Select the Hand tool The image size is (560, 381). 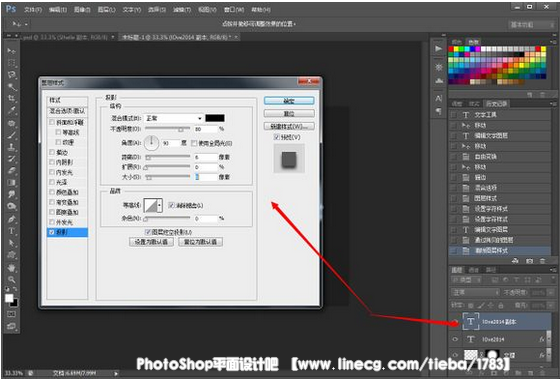click(x=12, y=267)
